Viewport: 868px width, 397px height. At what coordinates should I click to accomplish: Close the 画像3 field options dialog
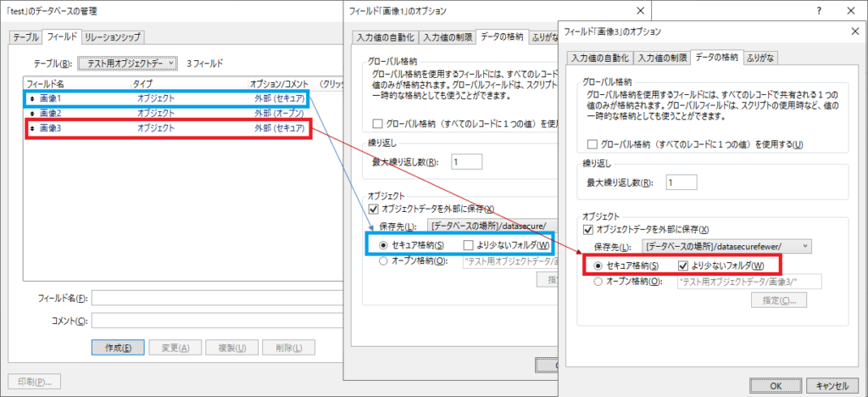854,31
